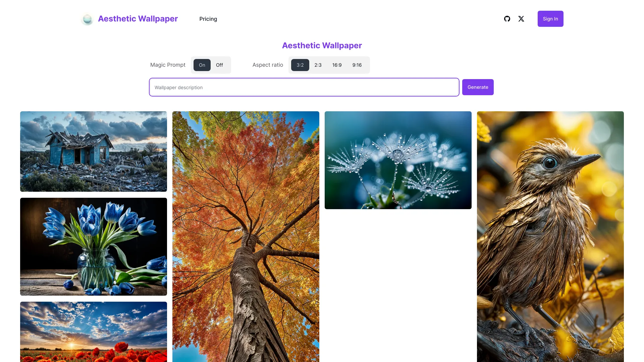The height and width of the screenshot is (362, 644).
Task: Enable Magic Prompt On toggle
Action: pyautogui.click(x=202, y=65)
